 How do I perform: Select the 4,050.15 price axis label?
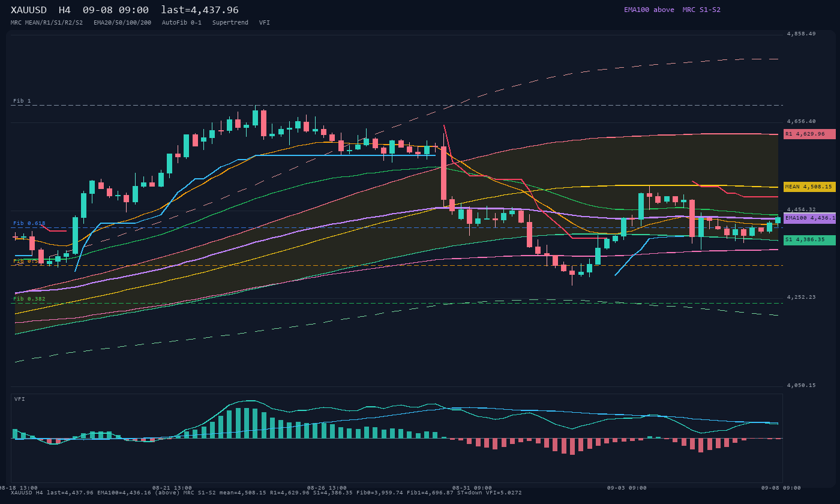(801, 385)
